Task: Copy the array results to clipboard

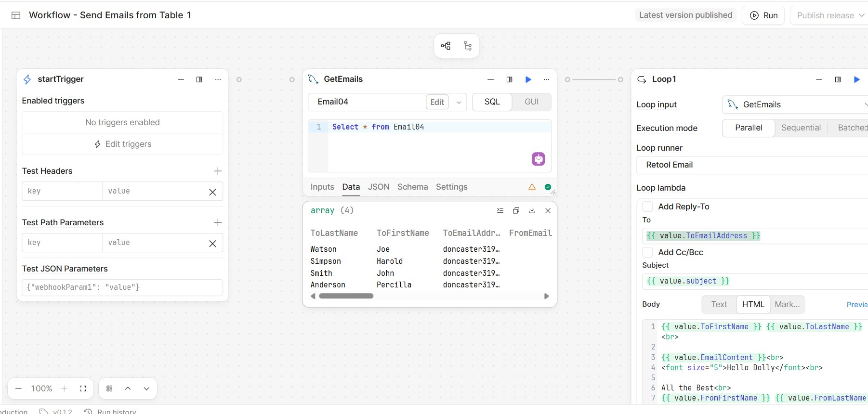Action: tap(516, 210)
